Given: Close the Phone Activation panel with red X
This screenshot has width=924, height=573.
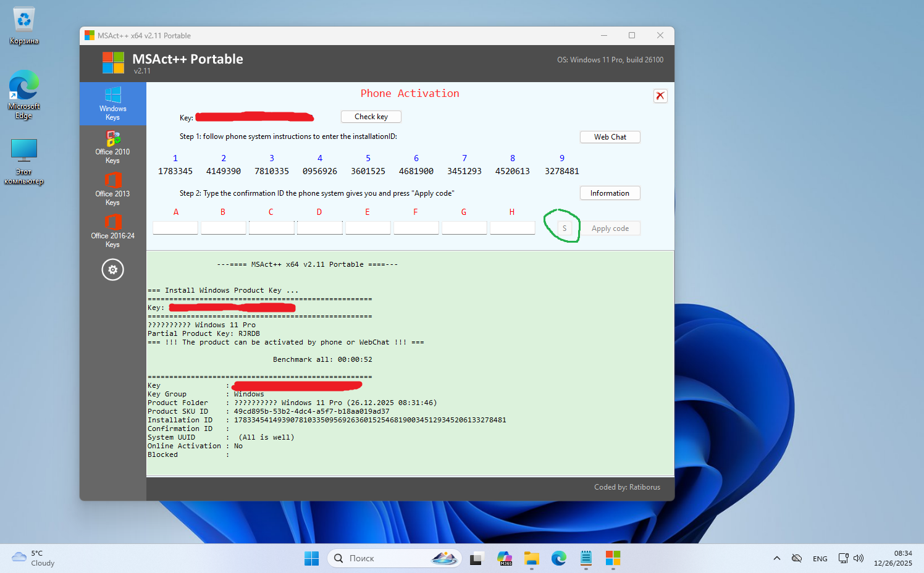Looking at the screenshot, I should click(660, 96).
